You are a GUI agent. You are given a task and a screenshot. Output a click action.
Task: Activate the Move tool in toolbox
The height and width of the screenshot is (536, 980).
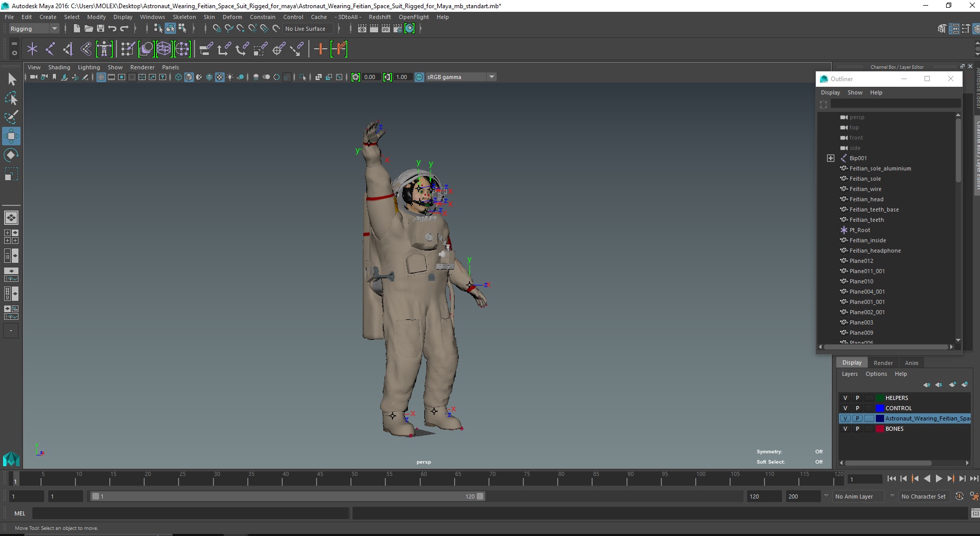click(x=11, y=136)
